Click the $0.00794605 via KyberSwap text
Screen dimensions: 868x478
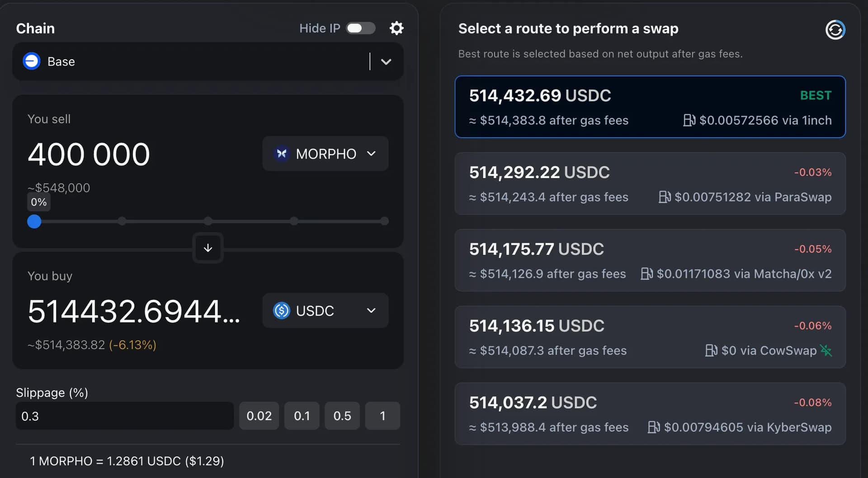(748, 427)
